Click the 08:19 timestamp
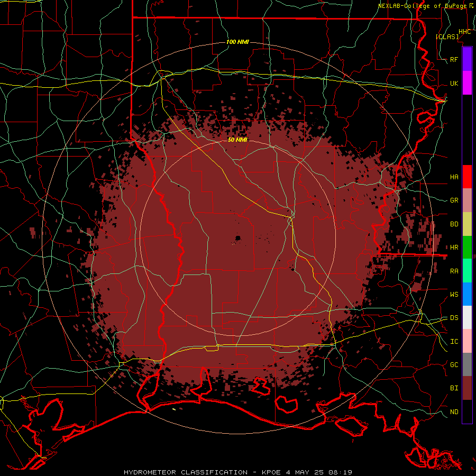This screenshot has height=476, width=476. pyautogui.click(x=340, y=472)
